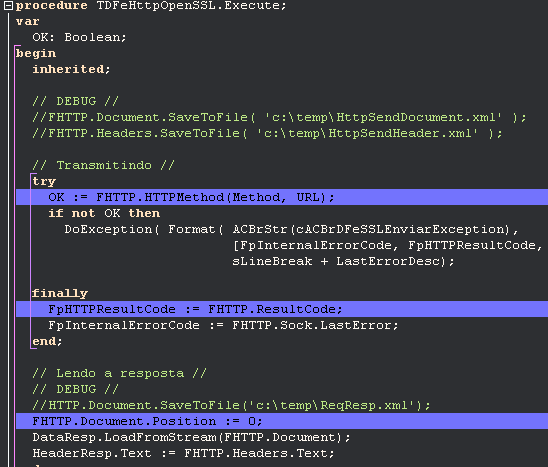Click the DataResp.LoadFromStream line
This screenshot has width=548, height=467.
tap(191, 437)
